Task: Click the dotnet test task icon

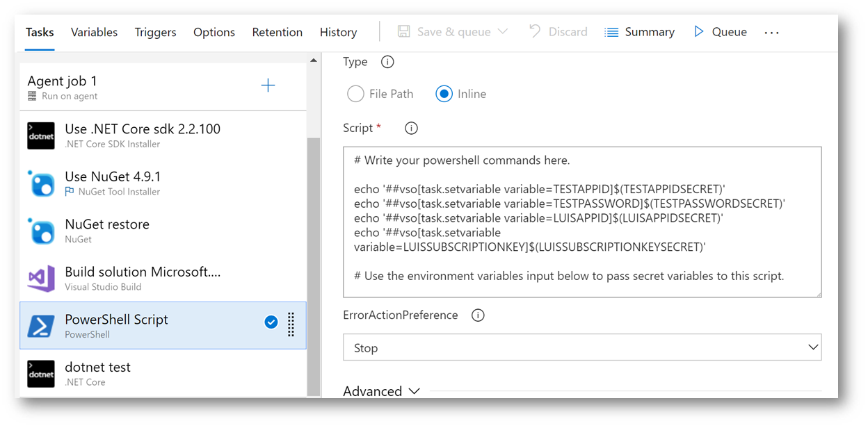Action: tap(41, 374)
